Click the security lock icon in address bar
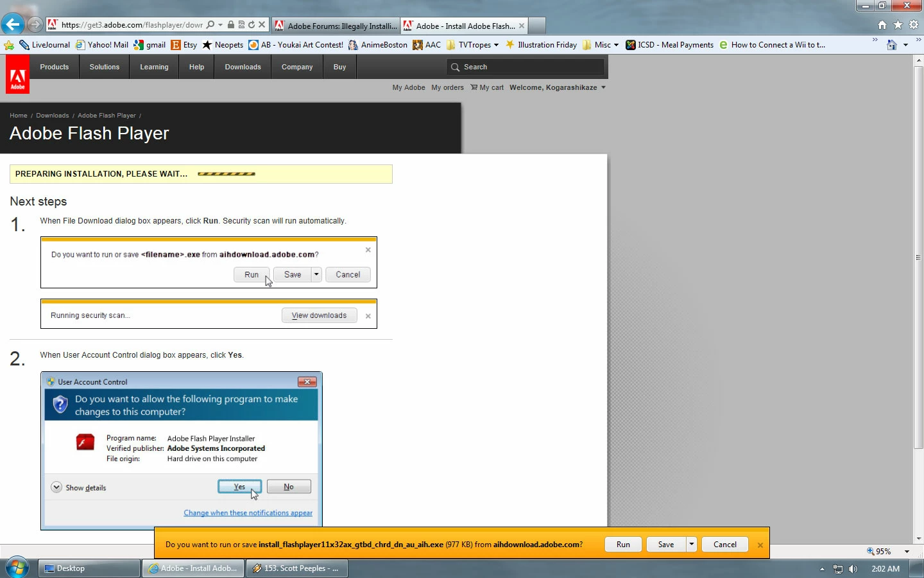The image size is (924, 578). point(231,25)
